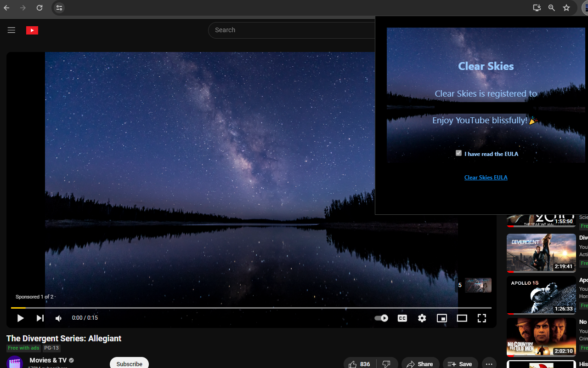The width and height of the screenshot is (588, 368).
Task: Dislike the video with thumbs down
Action: 386,363
